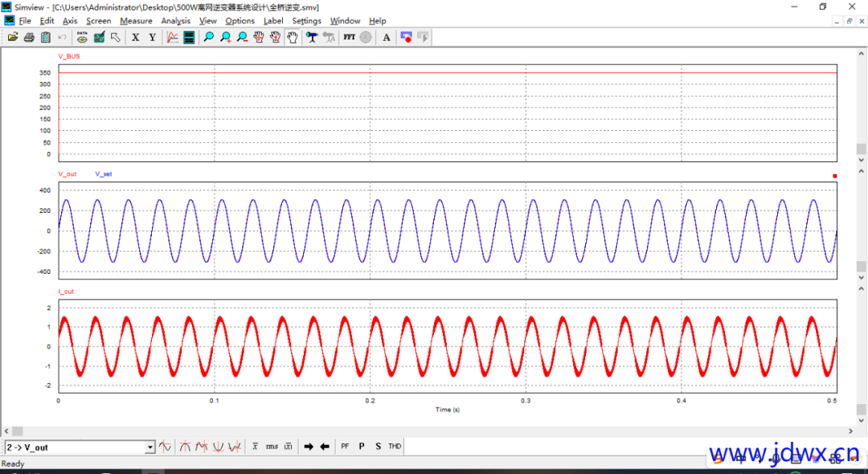Image resolution: width=868 pixels, height=474 pixels.
Task: Compute average value with x-bar icon
Action: coord(256,447)
